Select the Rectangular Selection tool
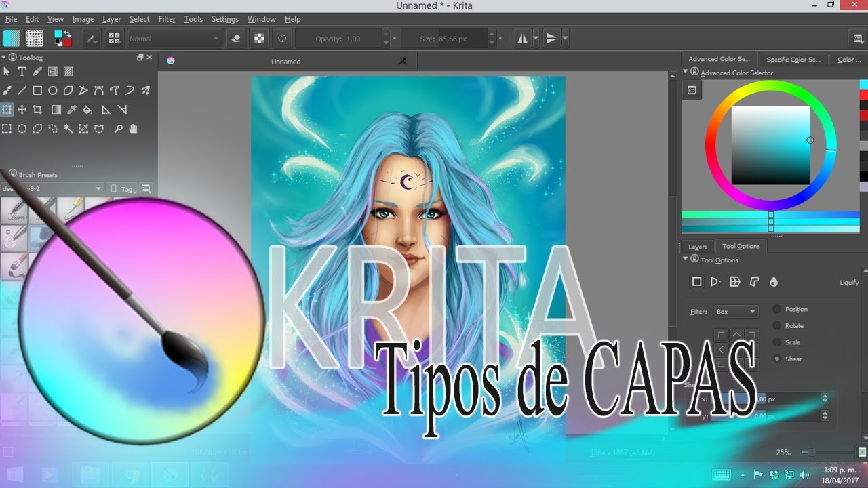The image size is (868, 488). tap(7, 128)
